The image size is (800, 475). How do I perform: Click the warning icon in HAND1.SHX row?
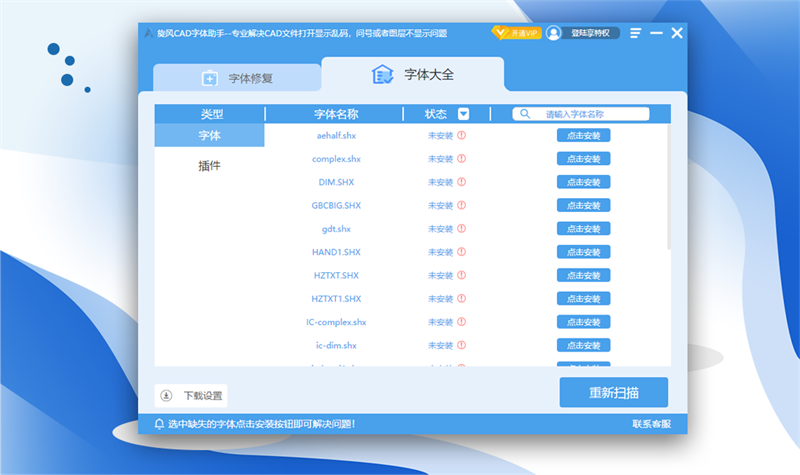[462, 252]
